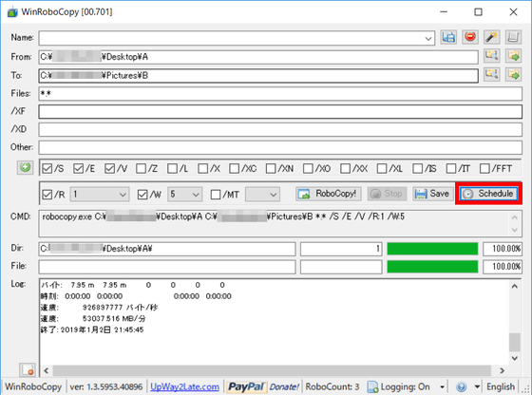The width and height of the screenshot is (532, 395).
Task: Toggle the /E checkbox
Action: coord(78,168)
